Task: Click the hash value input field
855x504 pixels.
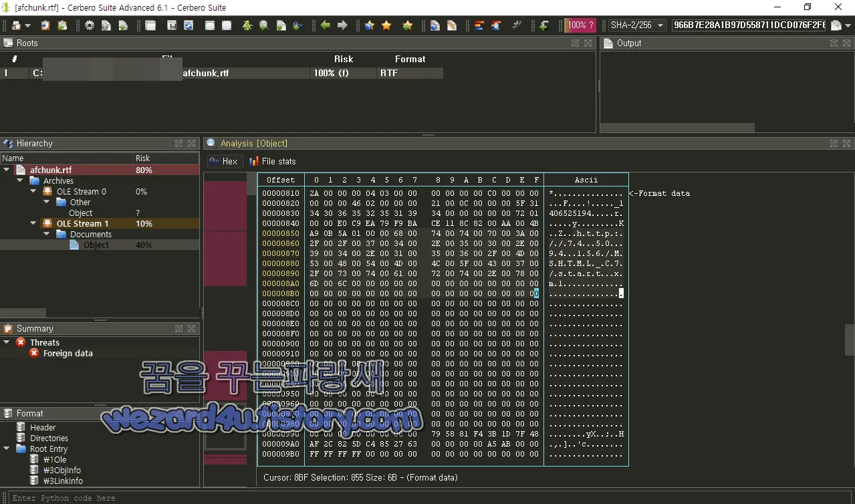Action: click(749, 25)
